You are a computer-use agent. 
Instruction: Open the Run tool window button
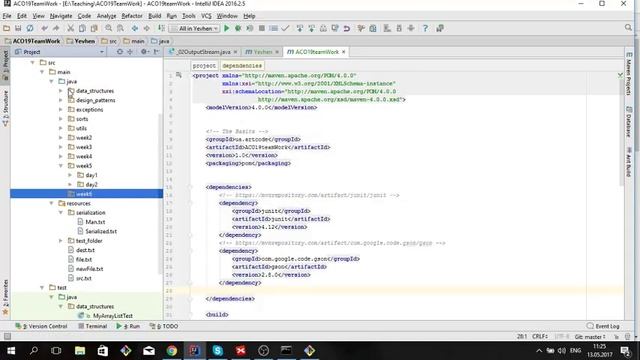click(128, 326)
